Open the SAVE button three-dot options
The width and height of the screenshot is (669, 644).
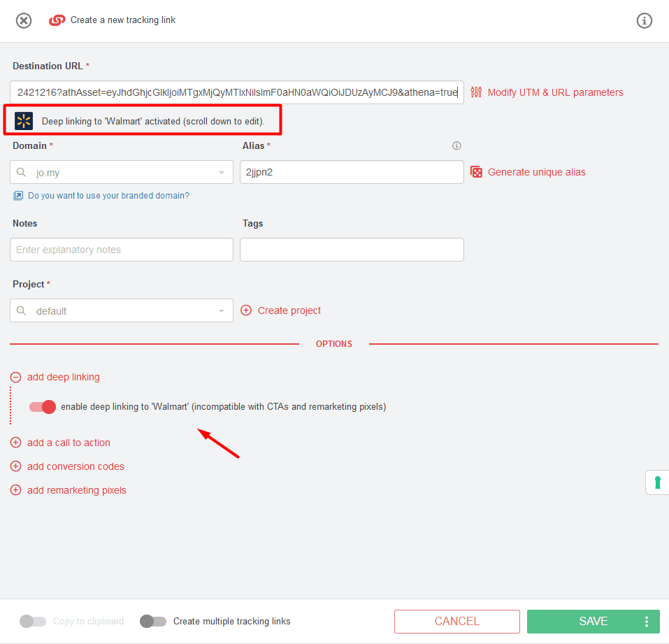click(647, 621)
